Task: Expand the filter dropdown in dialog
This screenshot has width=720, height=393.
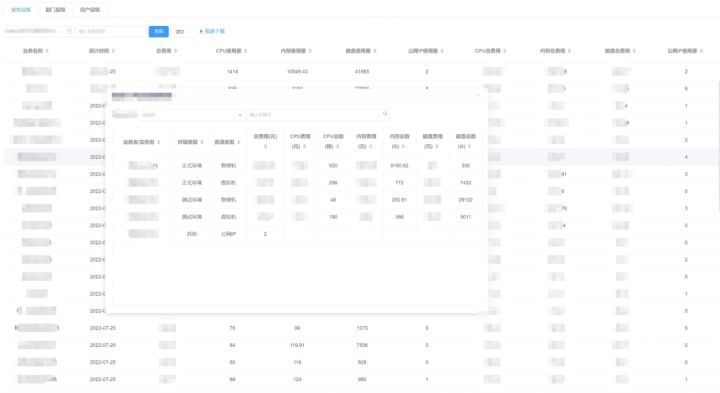Action: click(x=240, y=115)
